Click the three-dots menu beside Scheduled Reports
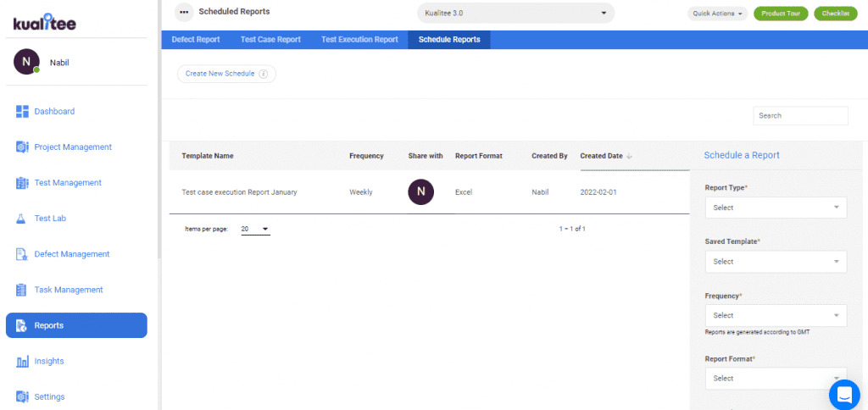868x410 pixels. (184, 12)
